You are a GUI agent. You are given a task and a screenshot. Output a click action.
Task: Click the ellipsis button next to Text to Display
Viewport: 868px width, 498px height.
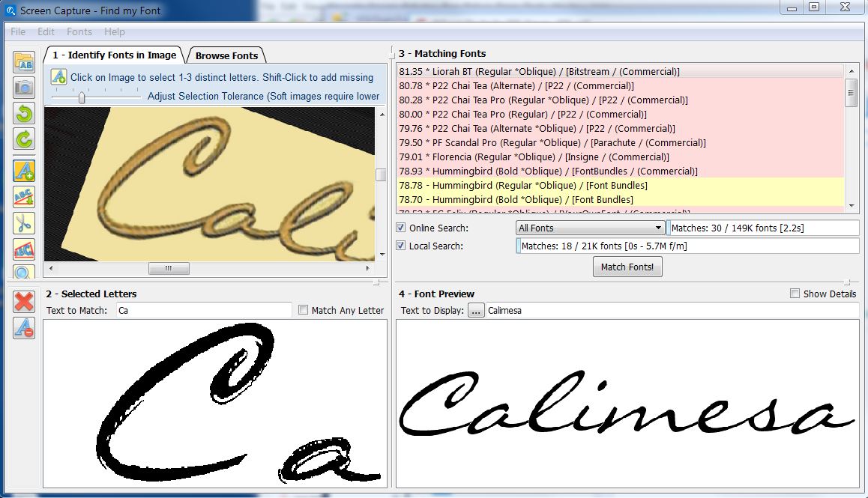tap(475, 311)
